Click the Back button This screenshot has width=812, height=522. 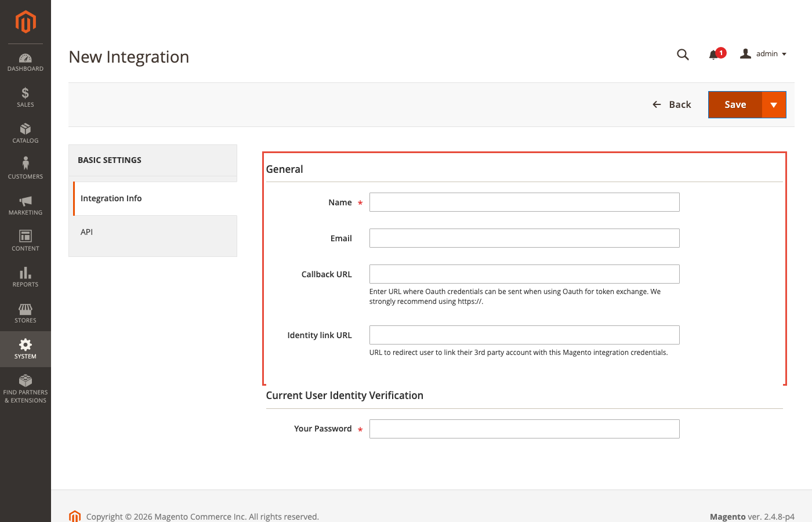(672, 104)
